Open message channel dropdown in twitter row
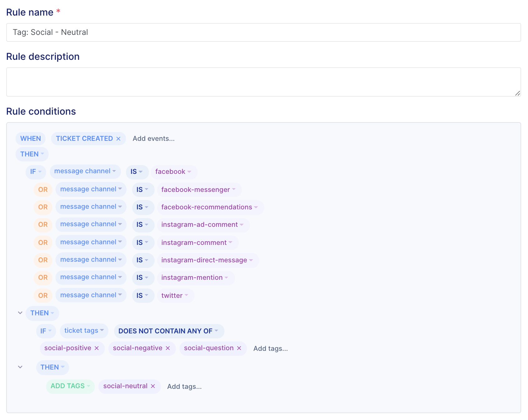The height and width of the screenshot is (420, 528). pos(91,295)
